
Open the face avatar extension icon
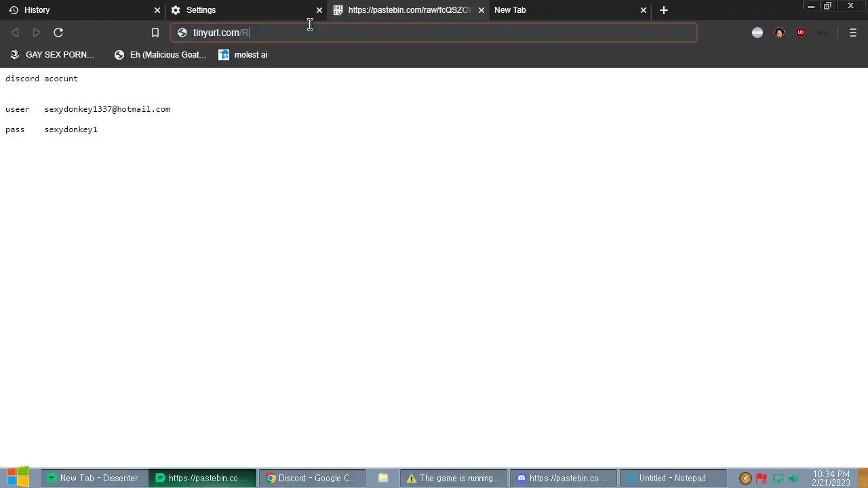pyautogui.click(x=779, y=33)
